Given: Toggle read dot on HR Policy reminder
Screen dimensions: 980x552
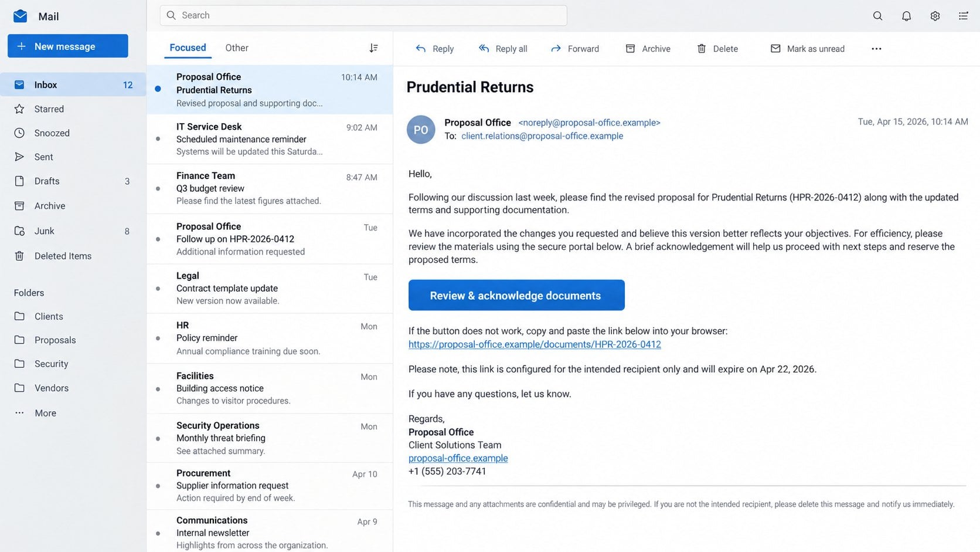Looking at the screenshot, I should [158, 338].
